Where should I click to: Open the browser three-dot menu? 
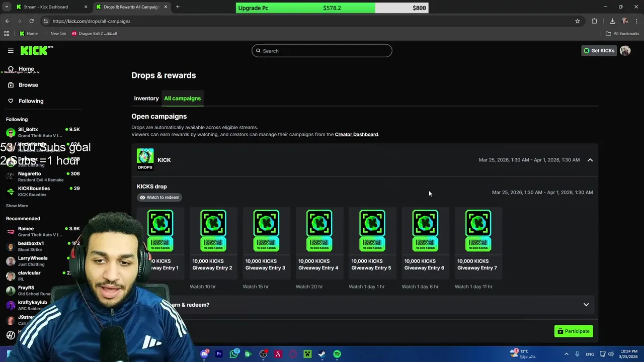point(637,21)
